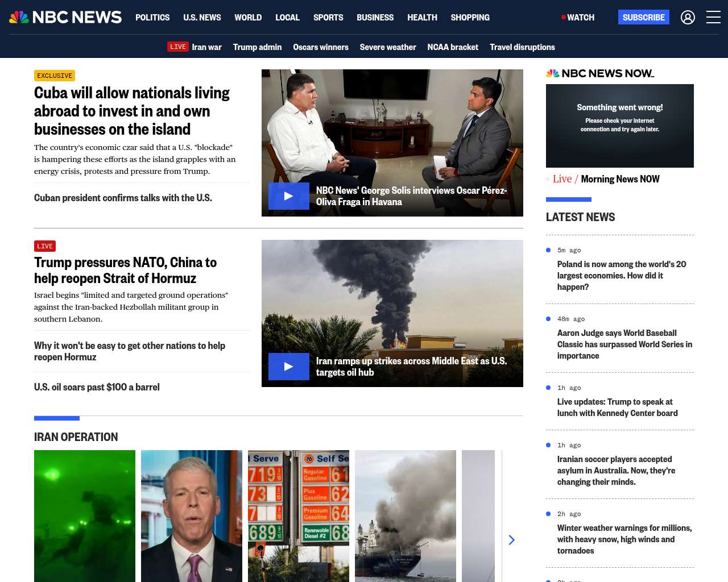Viewport: 728px width, 582px height.
Task: Play the Iran strikes video
Action: [288, 367]
